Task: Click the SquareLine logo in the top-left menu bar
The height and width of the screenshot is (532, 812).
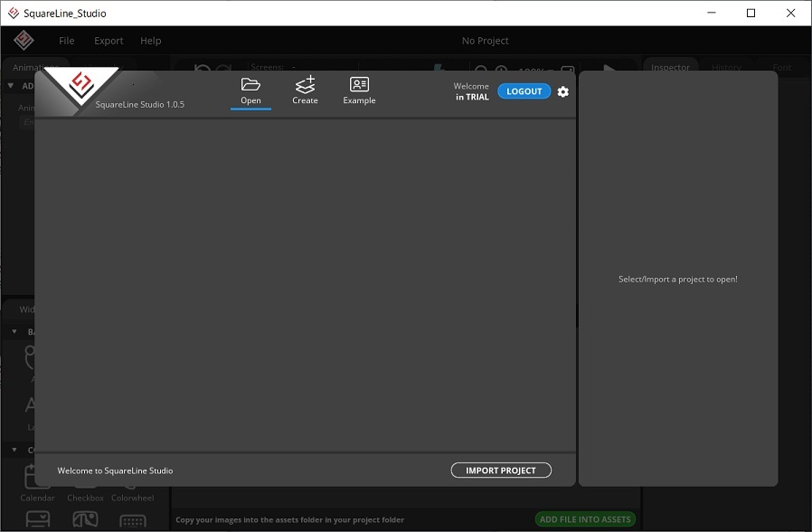Action: coord(24,41)
